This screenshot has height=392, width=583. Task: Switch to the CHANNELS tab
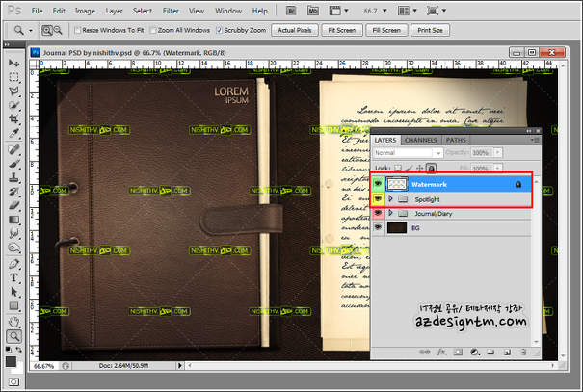(x=420, y=140)
